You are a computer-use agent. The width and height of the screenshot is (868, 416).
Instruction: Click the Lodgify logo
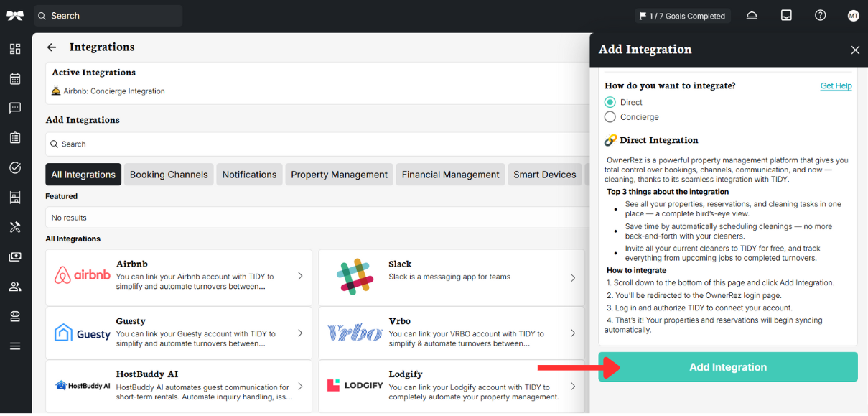(x=355, y=386)
